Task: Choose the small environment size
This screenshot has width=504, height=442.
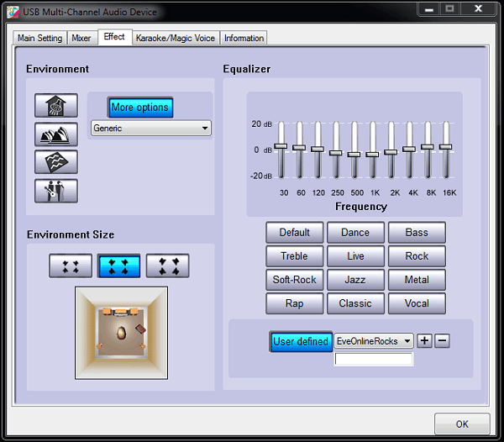Action: [71, 266]
